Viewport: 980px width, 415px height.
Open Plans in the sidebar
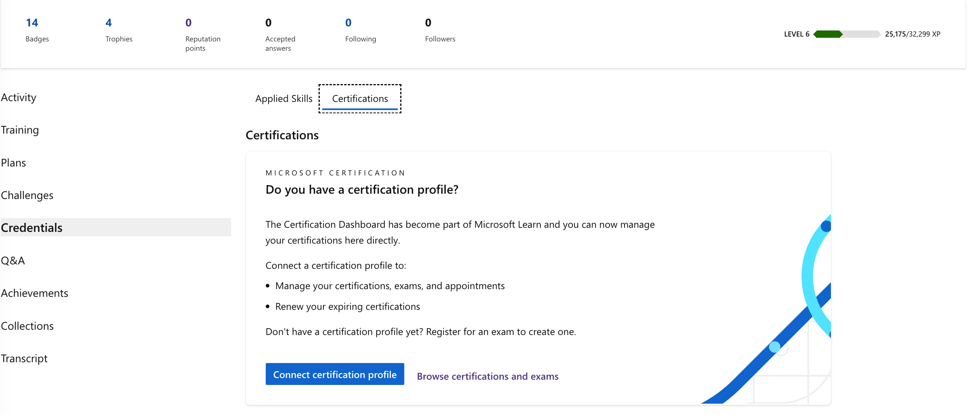[13, 163]
